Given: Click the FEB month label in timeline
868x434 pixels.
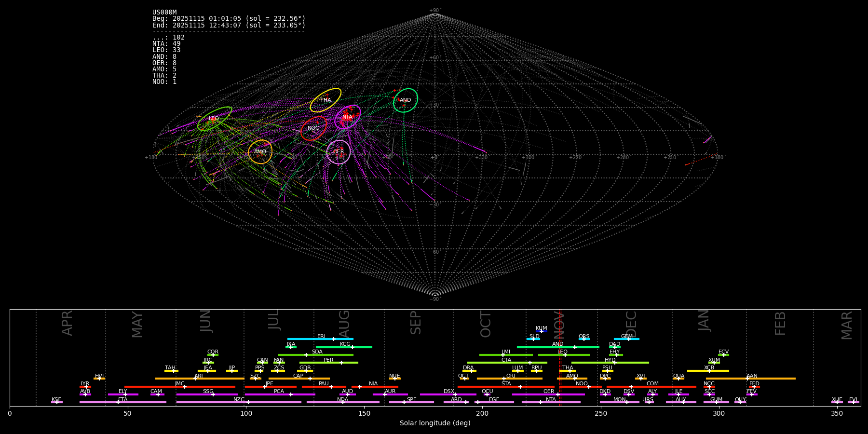Looking at the screenshot, I should [x=780, y=323].
